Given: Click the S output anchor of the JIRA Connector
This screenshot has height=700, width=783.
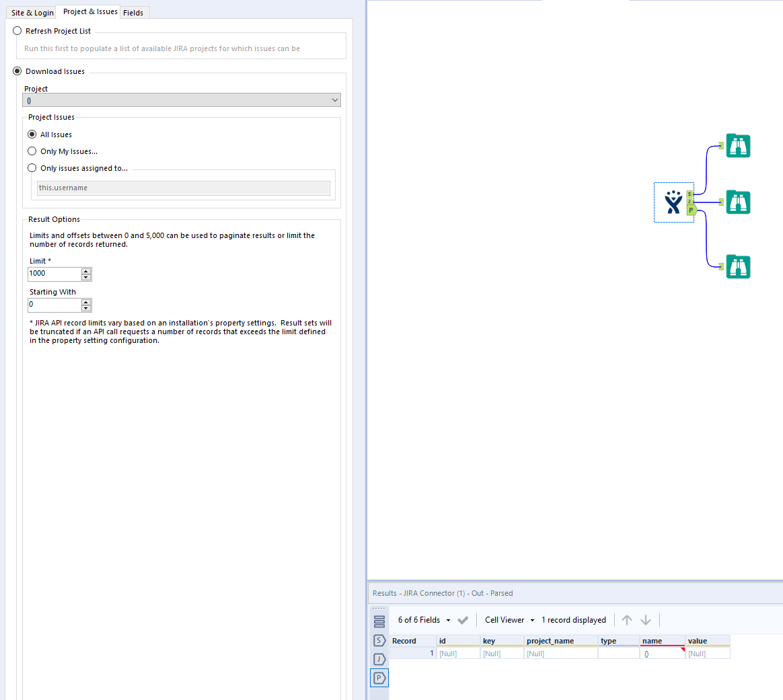Looking at the screenshot, I should (x=690, y=193).
